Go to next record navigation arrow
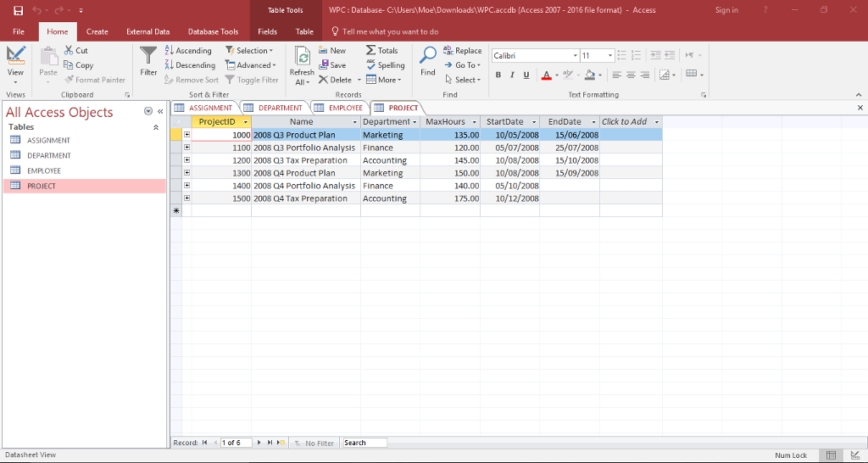 (259, 443)
